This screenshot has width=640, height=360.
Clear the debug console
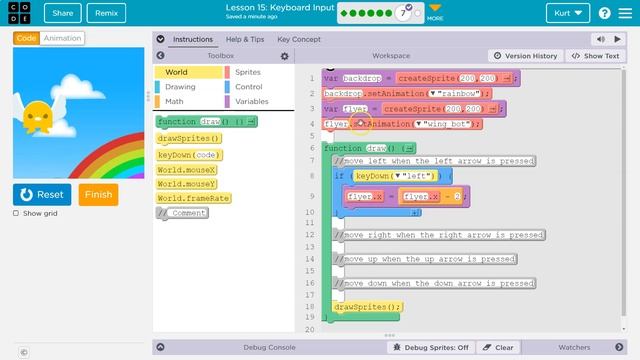498,347
